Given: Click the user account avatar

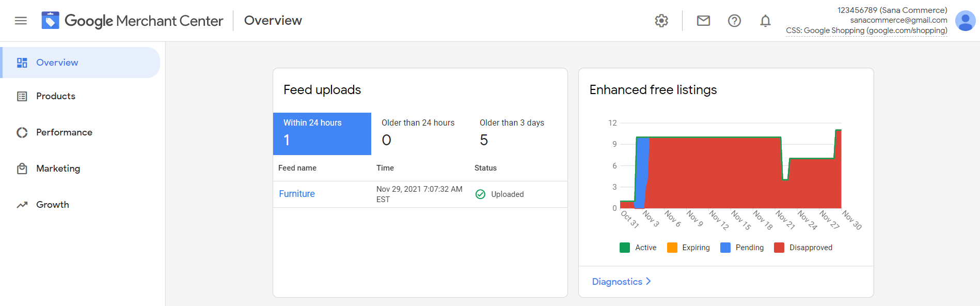Looking at the screenshot, I should (x=965, y=21).
